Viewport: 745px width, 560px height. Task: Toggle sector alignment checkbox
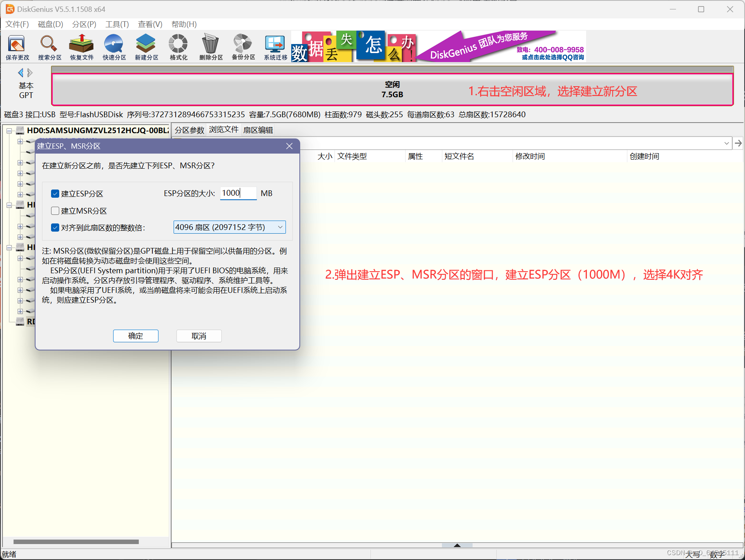(x=55, y=228)
